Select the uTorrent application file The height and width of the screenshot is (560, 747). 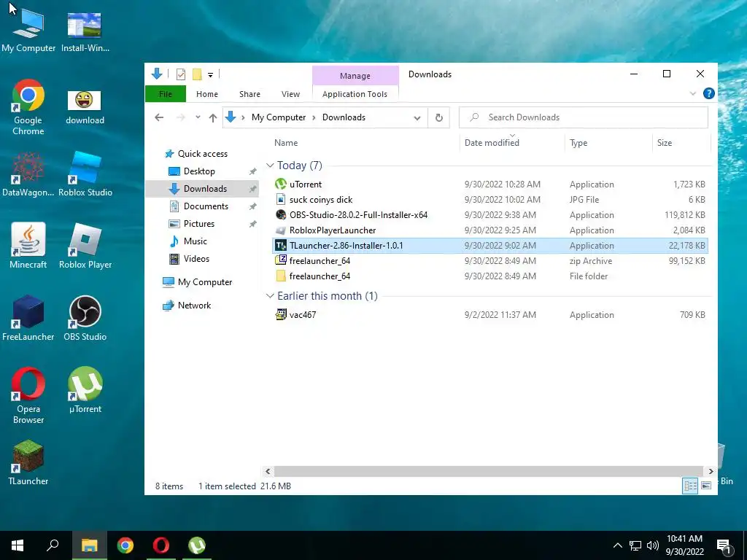tap(490, 184)
